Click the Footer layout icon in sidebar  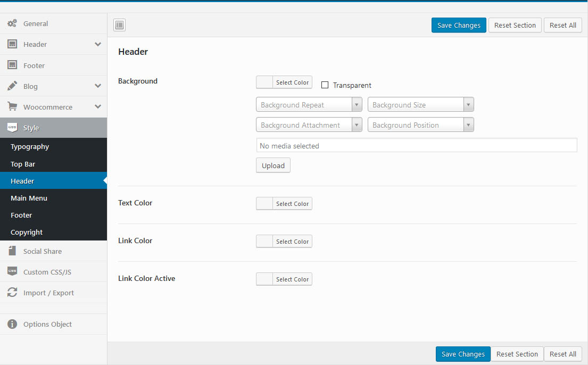(x=12, y=65)
